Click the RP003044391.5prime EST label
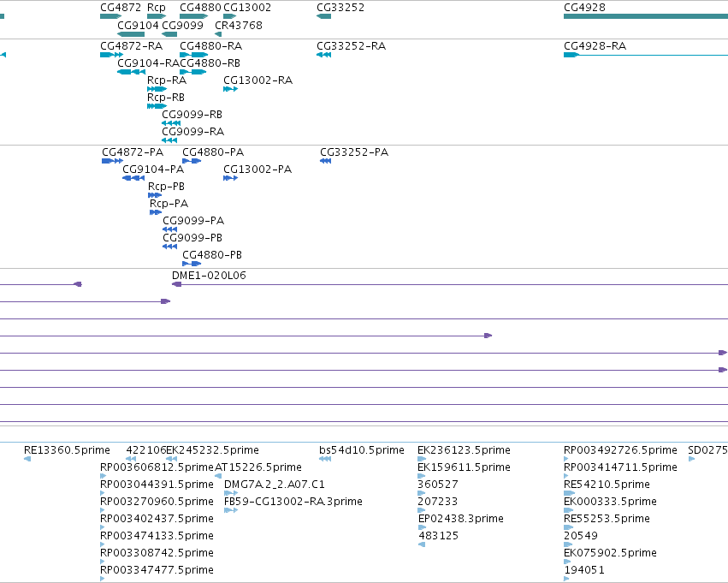This screenshot has width=728, height=583. (x=157, y=485)
